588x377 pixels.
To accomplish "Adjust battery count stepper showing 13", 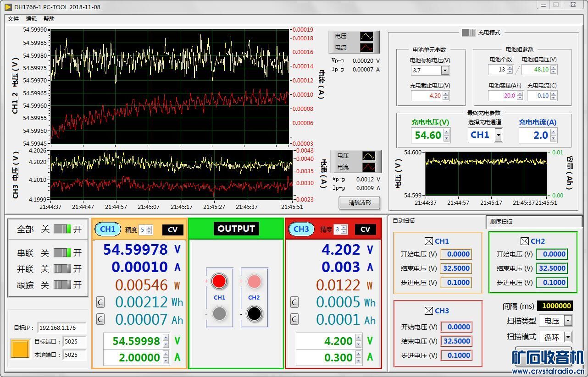I will point(509,70).
